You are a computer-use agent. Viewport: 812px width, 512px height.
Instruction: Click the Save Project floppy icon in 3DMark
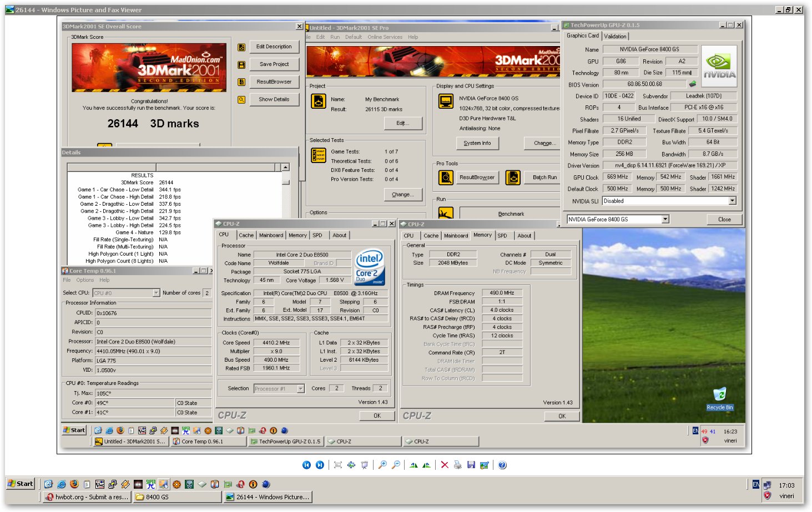click(241, 65)
